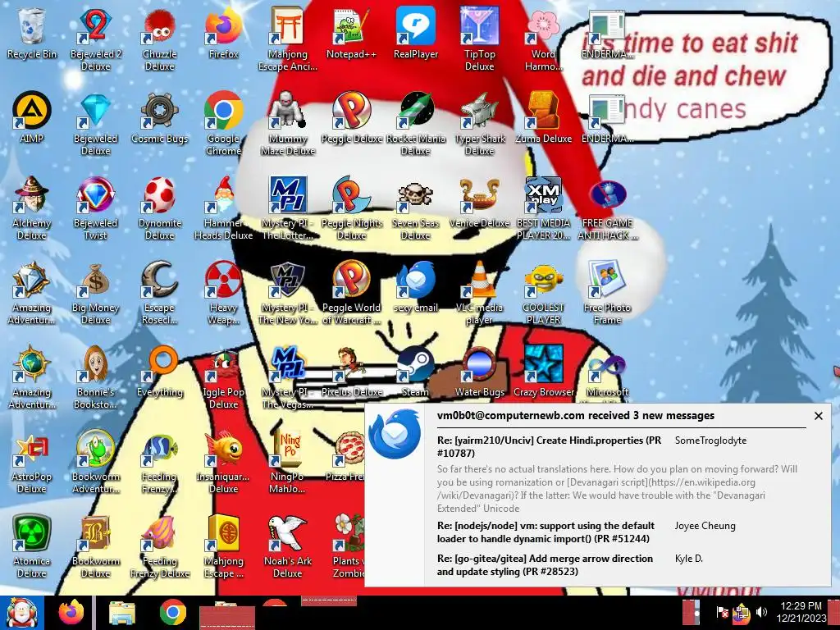Open Notepad++ desktop shortcut
Image resolution: width=840 pixels, height=630 pixels.
[351, 33]
